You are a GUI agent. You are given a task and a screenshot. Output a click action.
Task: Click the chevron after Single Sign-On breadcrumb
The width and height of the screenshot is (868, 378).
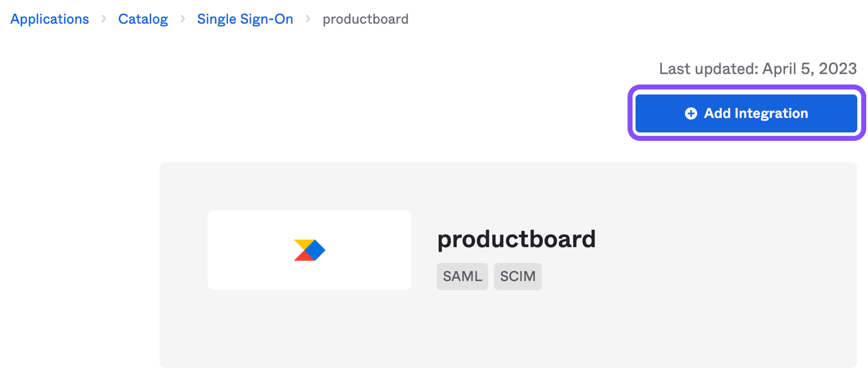[x=308, y=19]
